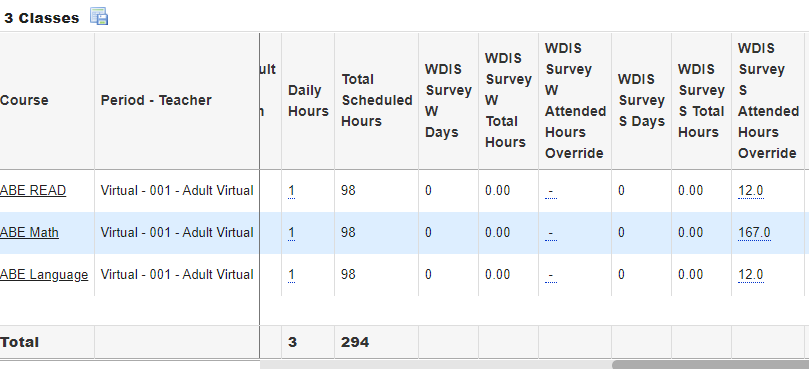Select Total Scheduled Hours 98 for ABE Math
Viewport: 809px width, 369px height.
tap(348, 232)
